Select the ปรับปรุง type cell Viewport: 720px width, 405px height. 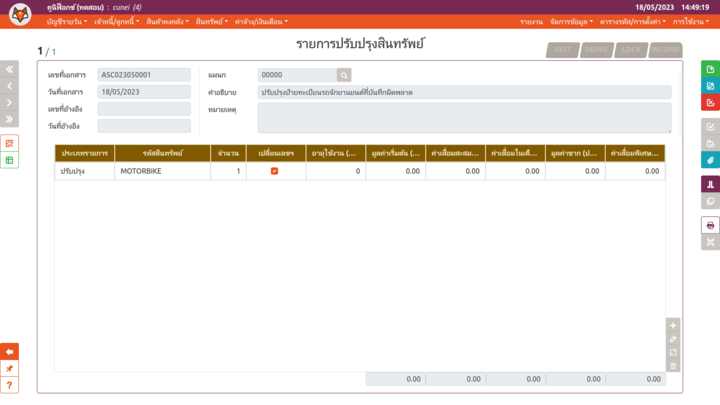tap(84, 171)
